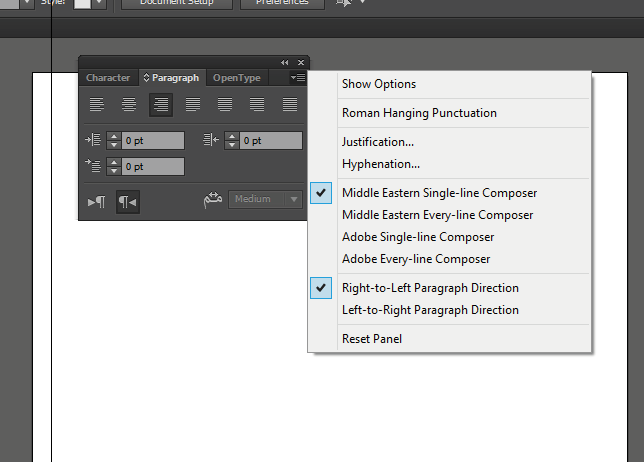Increase right indent with up arrow

[232, 136]
